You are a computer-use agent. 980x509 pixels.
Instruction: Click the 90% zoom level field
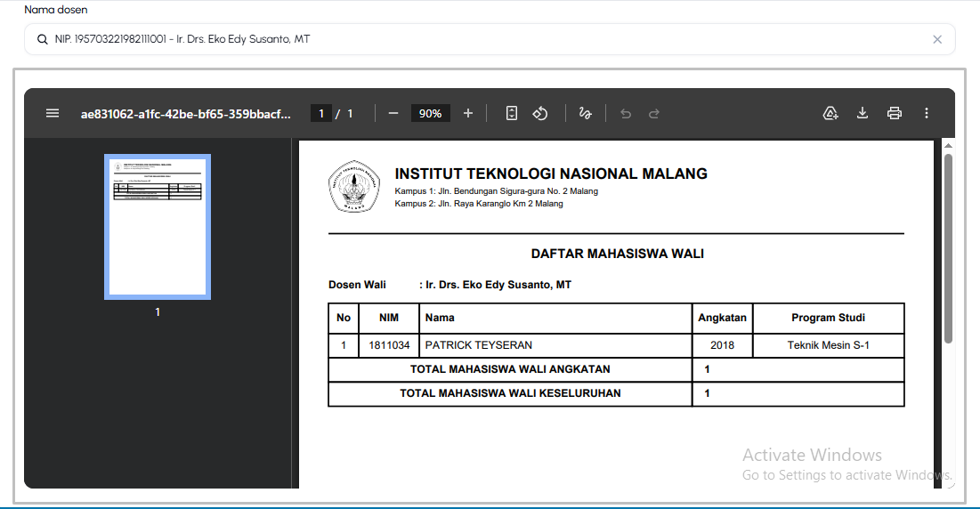[x=430, y=114]
